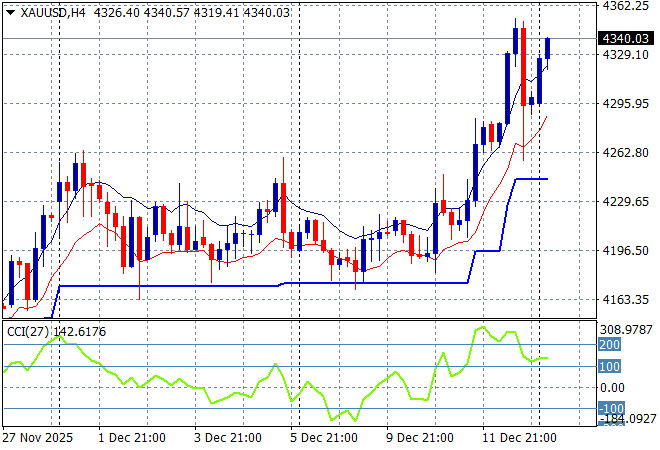This screenshot has width=660, height=450.
Task: Select the 5 Dec 21:00 time label
Action: click(325, 438)
